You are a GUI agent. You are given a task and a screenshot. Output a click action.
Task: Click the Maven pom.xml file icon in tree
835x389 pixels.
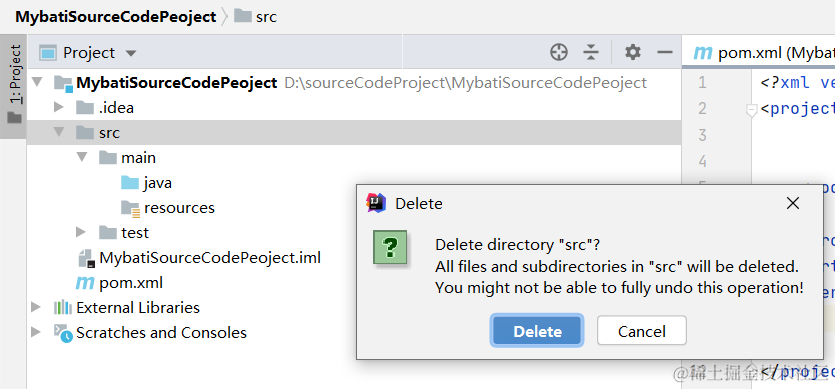pyautogui.click(x=85, y=283)
